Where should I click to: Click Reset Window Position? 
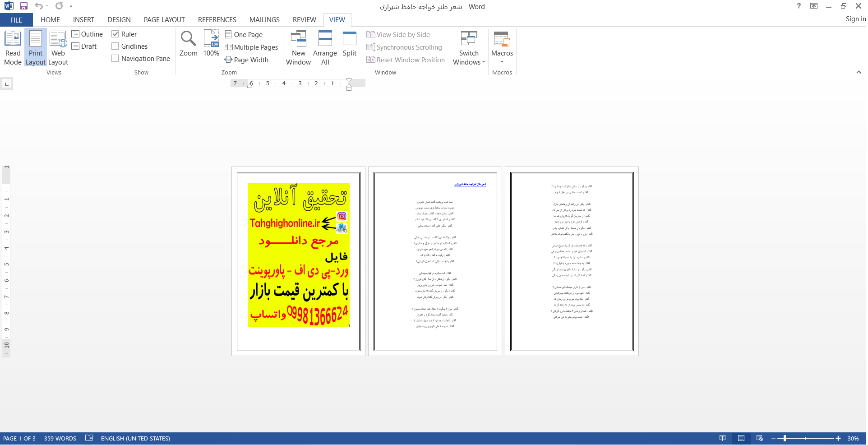(x=406, y=60)
